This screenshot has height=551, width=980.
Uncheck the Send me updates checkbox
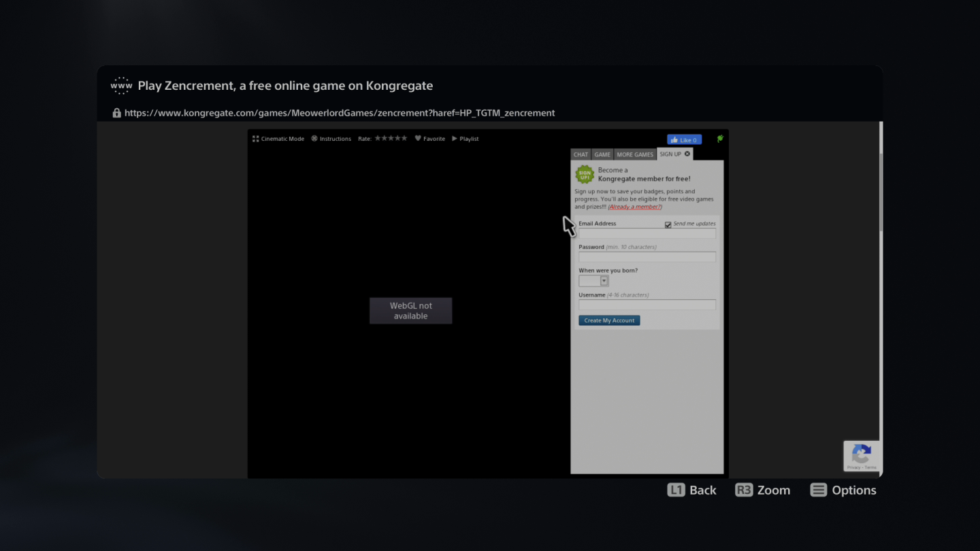click(666, 223)
